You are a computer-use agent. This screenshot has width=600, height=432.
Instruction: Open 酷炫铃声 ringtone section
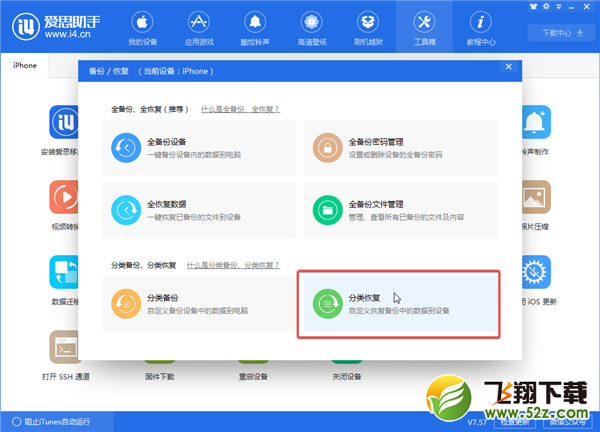255,29
